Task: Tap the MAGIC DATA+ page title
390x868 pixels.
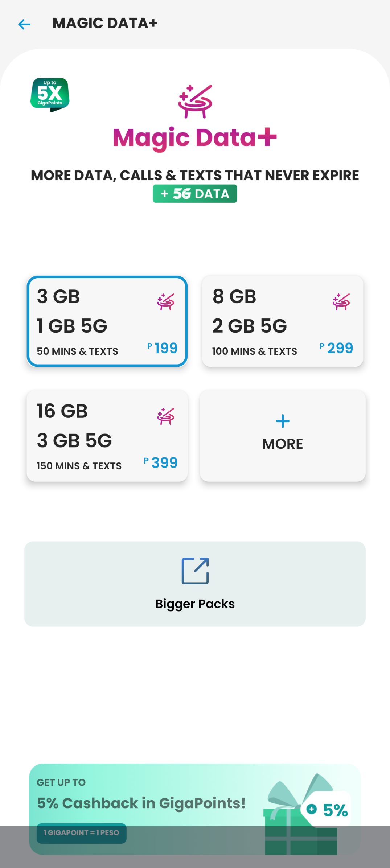Action: click(105, 24)
